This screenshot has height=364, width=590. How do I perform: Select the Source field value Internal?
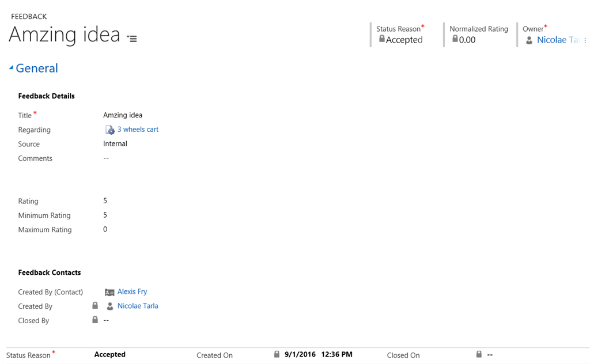pyautogui.click(x=115, y=144)
